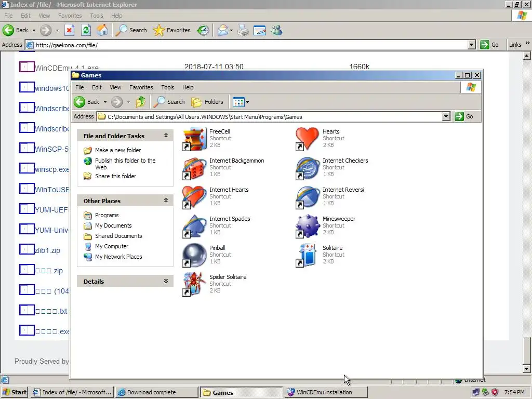Open the Views dropdown arrow in Games window
532x399 pixels.
pos(248,102)
